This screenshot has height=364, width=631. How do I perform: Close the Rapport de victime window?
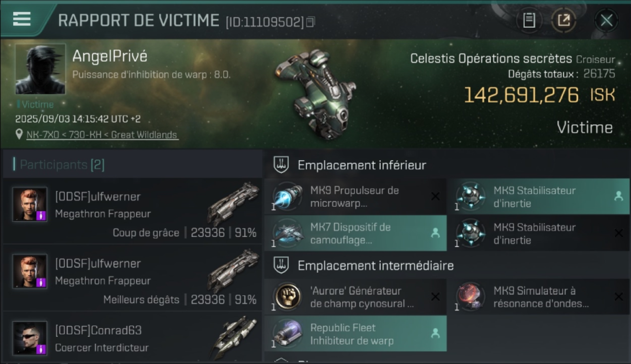tap(606, 20)
